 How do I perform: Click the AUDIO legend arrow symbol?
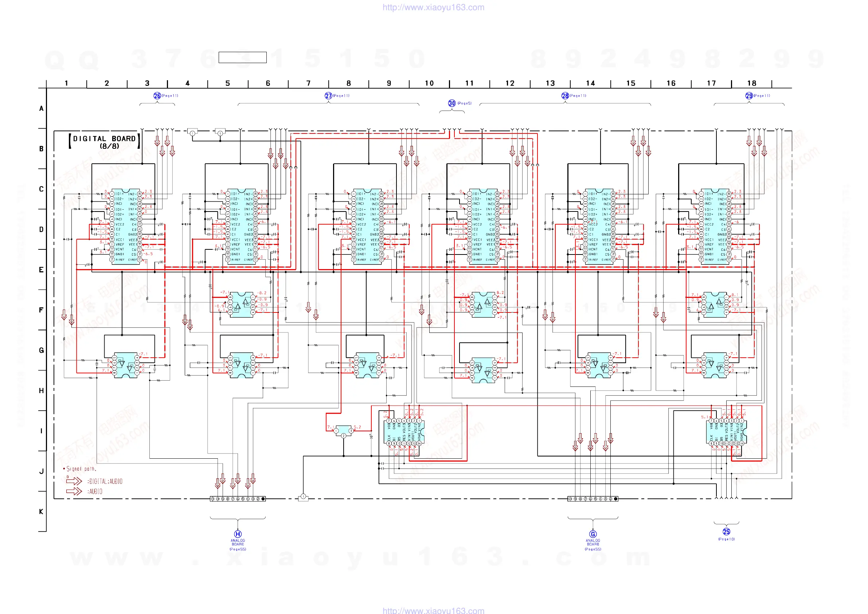point(74,491)
